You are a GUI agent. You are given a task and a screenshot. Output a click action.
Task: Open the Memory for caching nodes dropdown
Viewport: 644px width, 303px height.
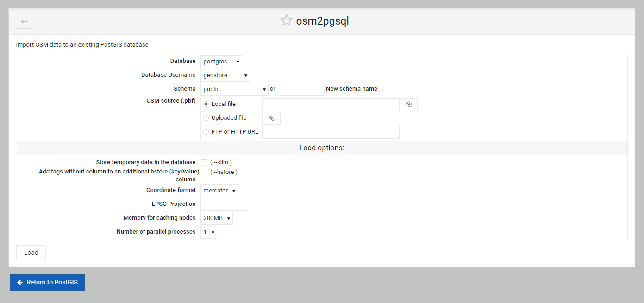(x=217, y=218)
